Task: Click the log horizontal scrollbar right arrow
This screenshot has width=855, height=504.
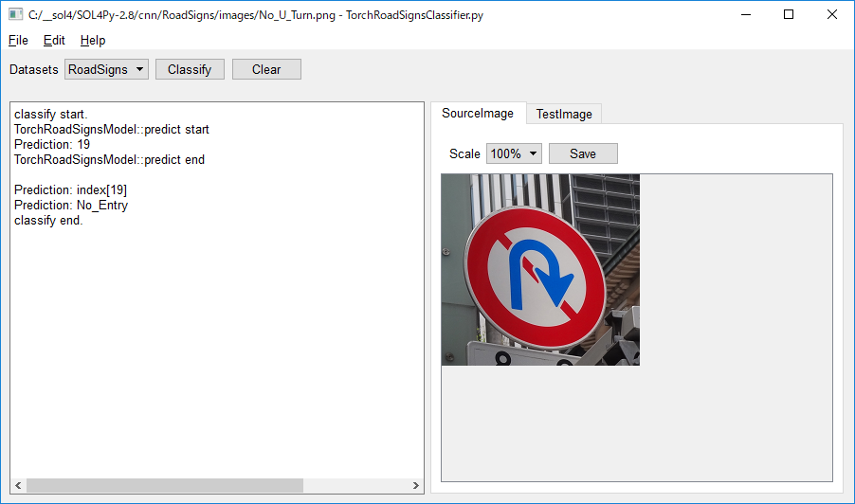Action: 416,485
